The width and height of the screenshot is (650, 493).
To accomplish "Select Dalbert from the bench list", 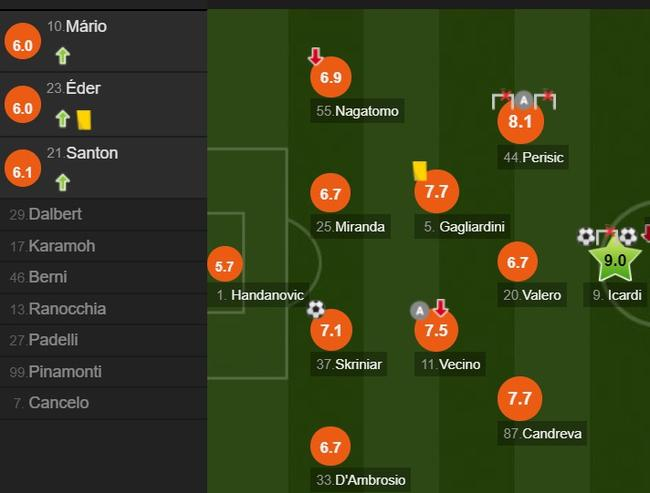I will pyautogui.click(x=55, y=214).
